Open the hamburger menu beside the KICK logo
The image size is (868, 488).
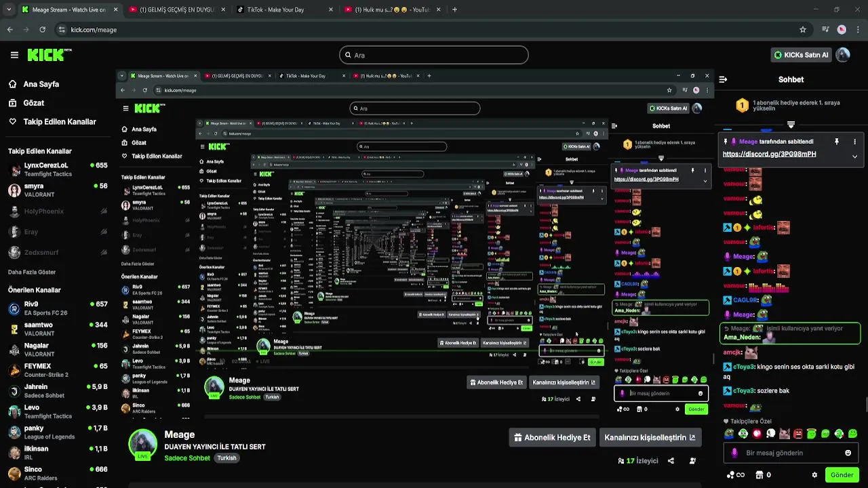coord(14,55)
